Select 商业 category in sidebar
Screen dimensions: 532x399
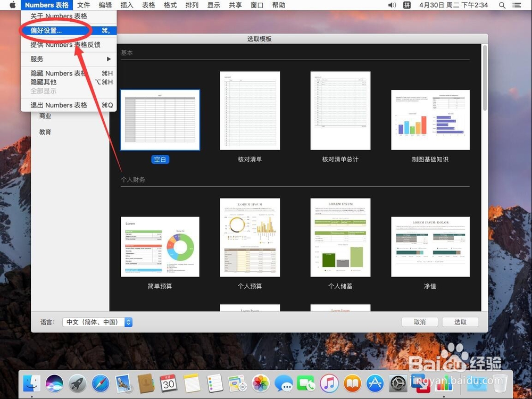[45, 116]
